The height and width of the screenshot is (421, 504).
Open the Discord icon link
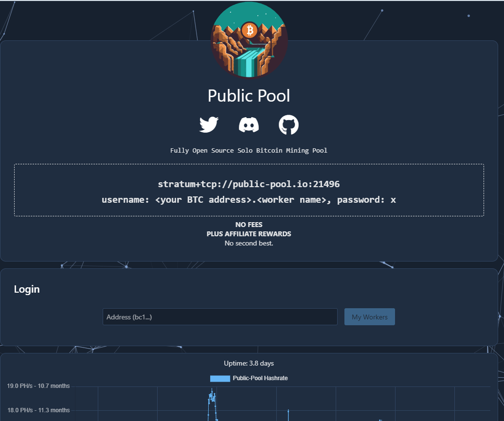tap(249, 124)
